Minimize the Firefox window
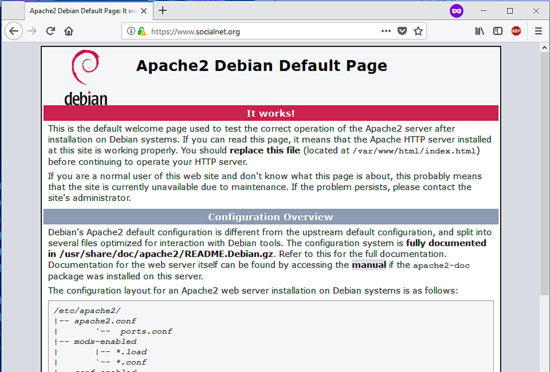Viewport: 550px width, 372px height. 483,11
